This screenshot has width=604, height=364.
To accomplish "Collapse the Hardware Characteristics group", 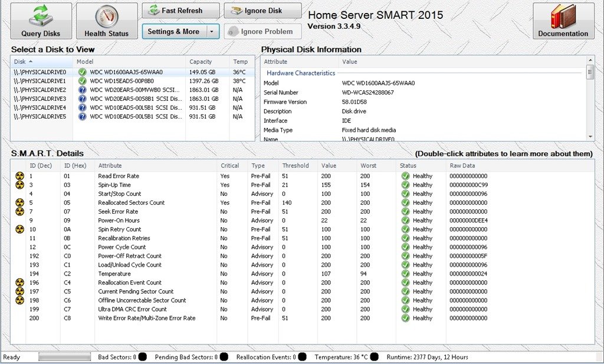I will tap(301, 73).
